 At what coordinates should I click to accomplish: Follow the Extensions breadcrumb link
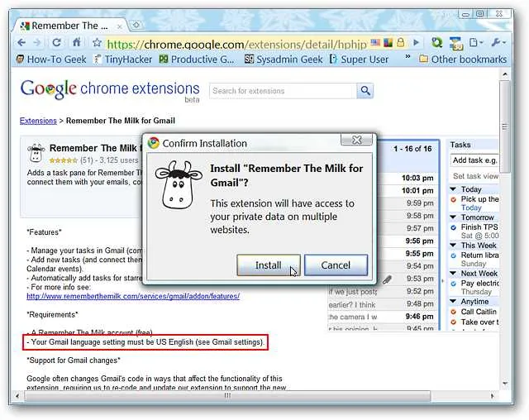click(x=38, y=121)
